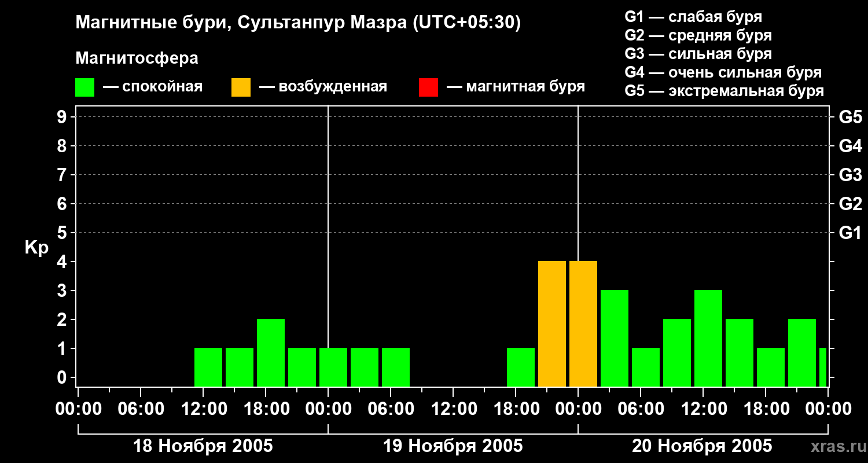The image size is (868, 463).
Task: Click the Kp 3 green bar at 12:00 on 20 Ноября
Action: [708, 339]
